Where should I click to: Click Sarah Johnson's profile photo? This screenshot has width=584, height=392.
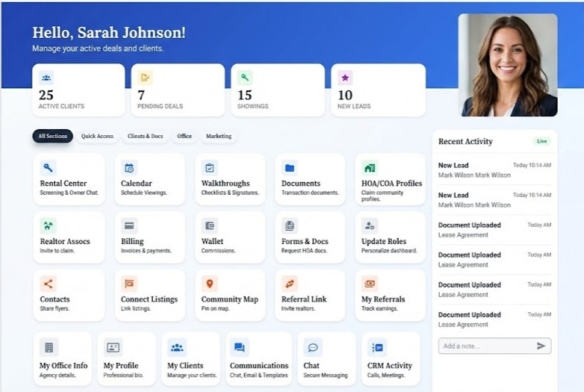pos(508,65)
